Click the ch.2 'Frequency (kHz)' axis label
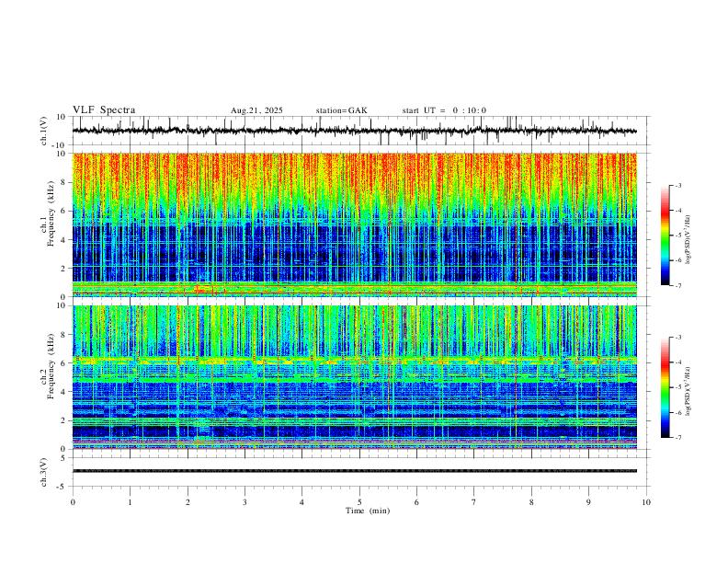 51,366
